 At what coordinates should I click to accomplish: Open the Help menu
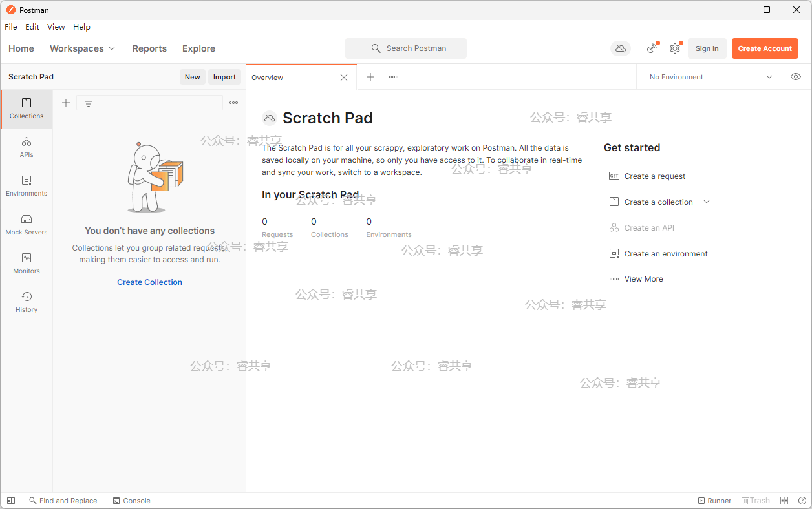81,27
